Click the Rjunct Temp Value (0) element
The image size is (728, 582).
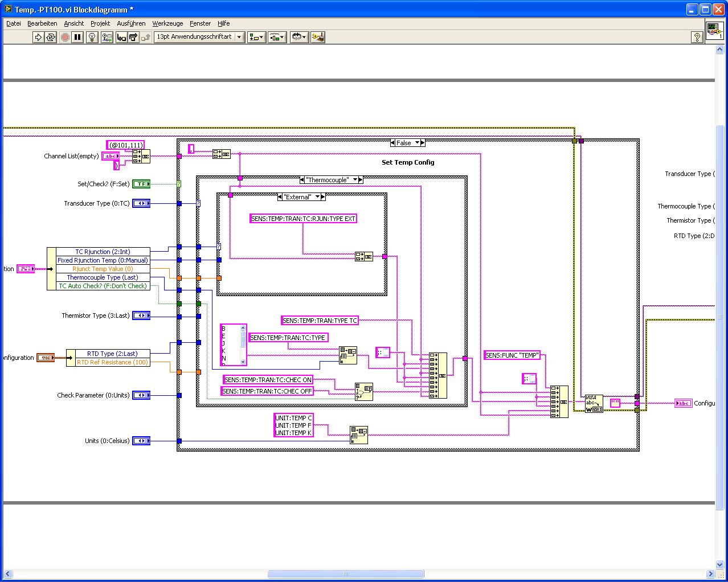point(103,269)
